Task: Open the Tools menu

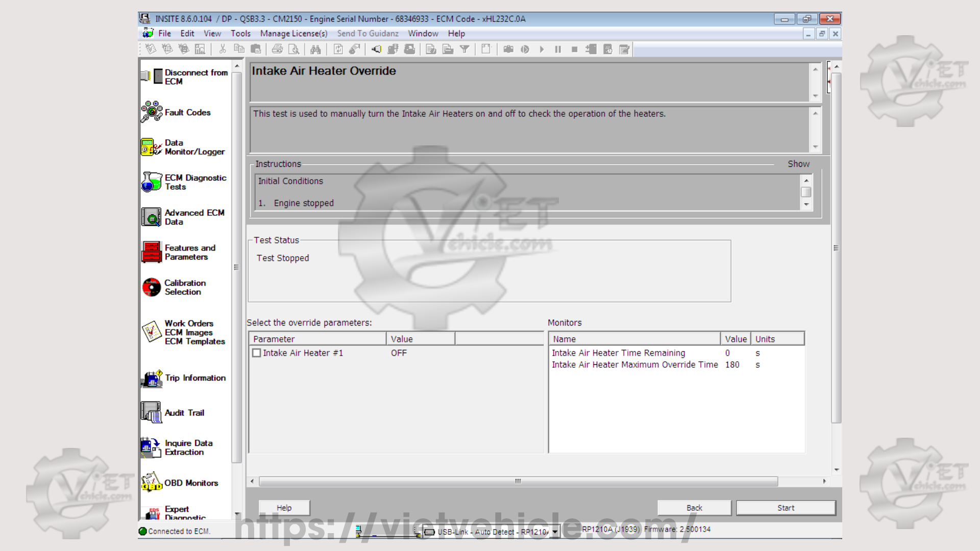Action: (x=240, y=34)
